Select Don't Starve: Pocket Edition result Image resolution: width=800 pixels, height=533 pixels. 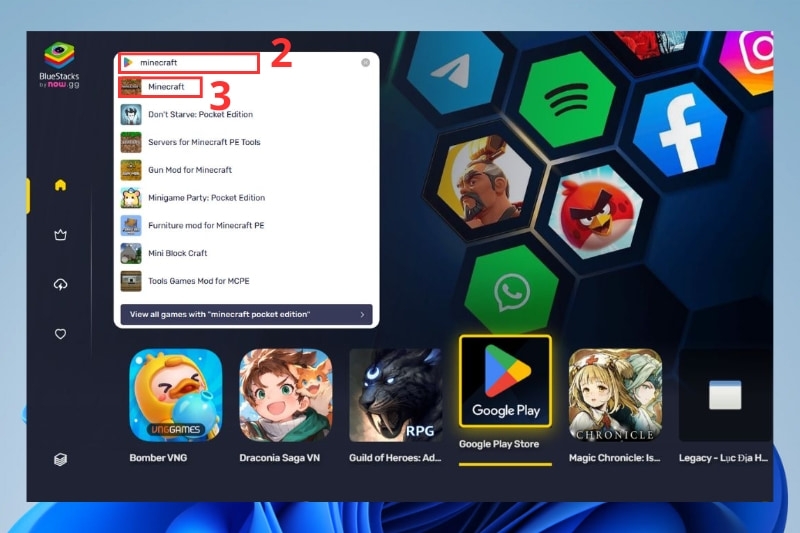click(x=246, y=114)
